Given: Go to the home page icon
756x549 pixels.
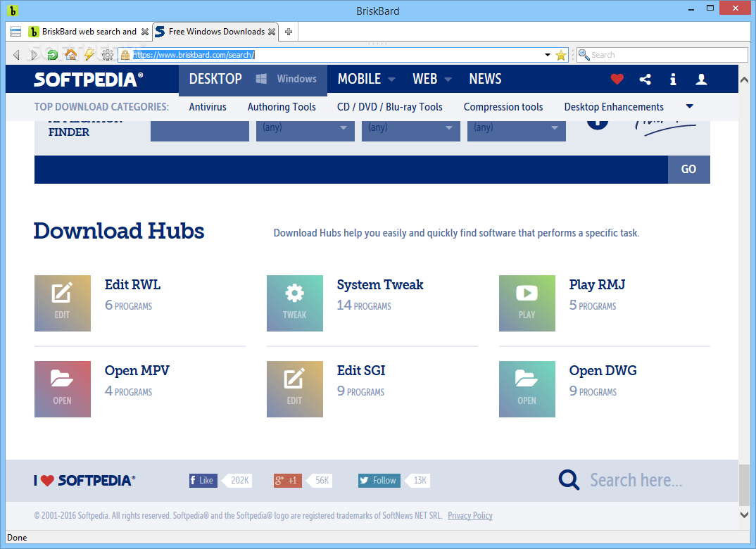Looking at the screenshot, I should (71, 55).
